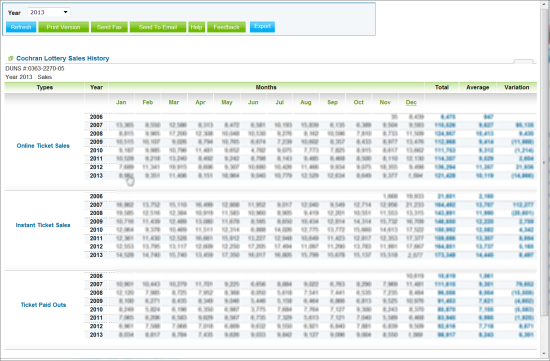Select the Online Ticket Sales type link
Screen dimensions: 550x361
pyautogui.click(x=43, y=146)
